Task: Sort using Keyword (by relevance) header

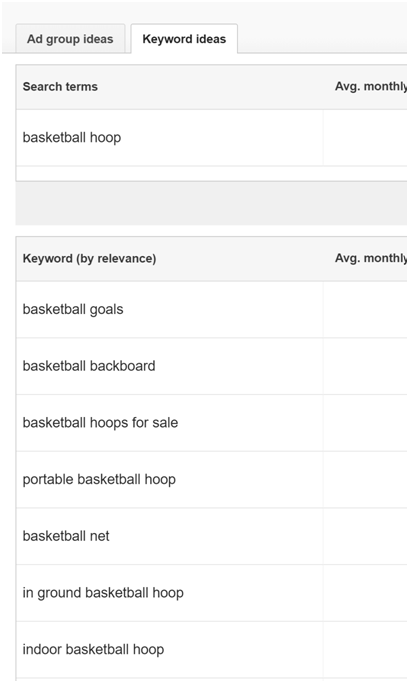Action: pyautogui.click(x=89, y=258)
